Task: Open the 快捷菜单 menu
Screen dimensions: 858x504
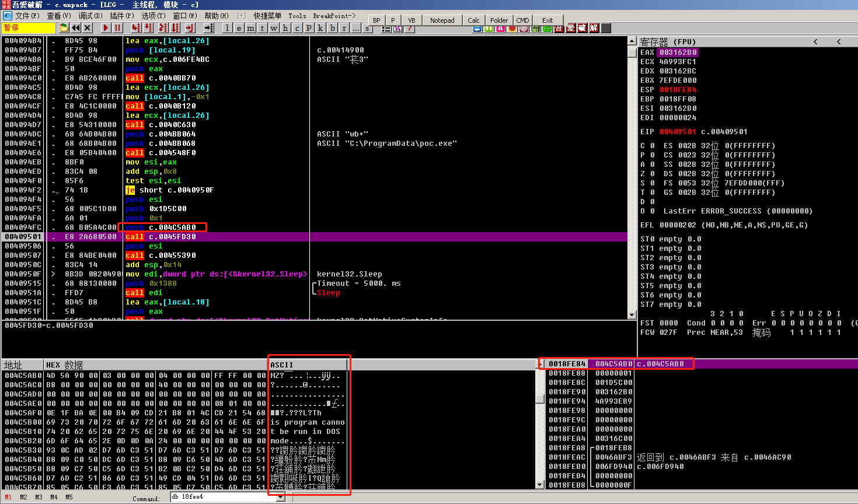Action: pyautogui.click(x=267, y=16)
